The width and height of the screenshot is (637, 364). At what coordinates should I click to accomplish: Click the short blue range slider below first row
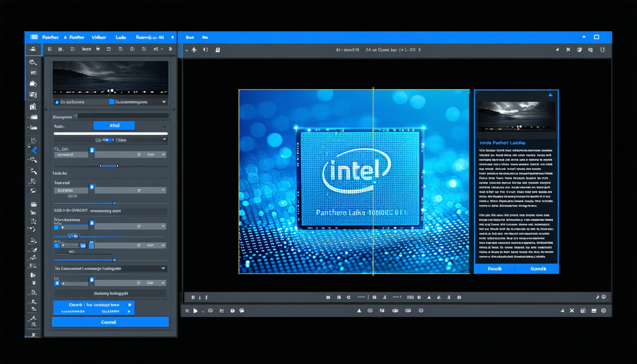(x=109, y=166)
